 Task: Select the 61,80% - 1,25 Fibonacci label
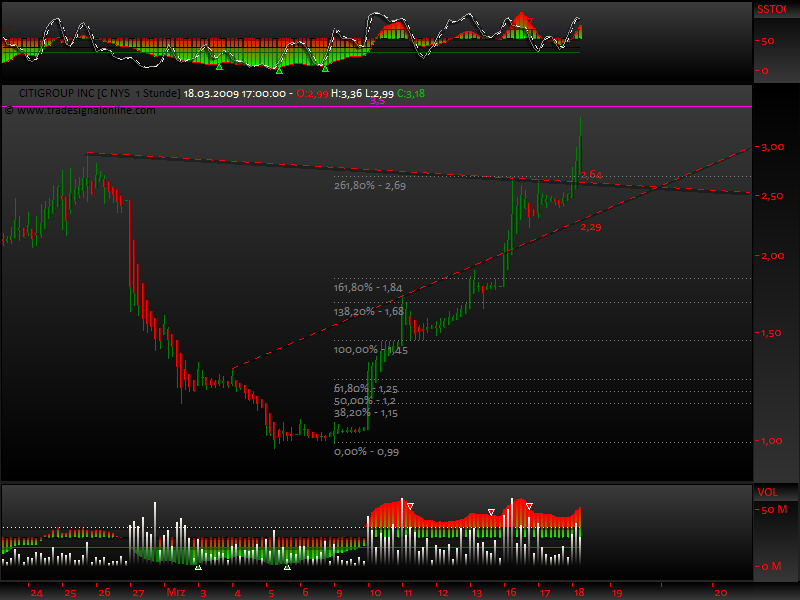point(366,389)
